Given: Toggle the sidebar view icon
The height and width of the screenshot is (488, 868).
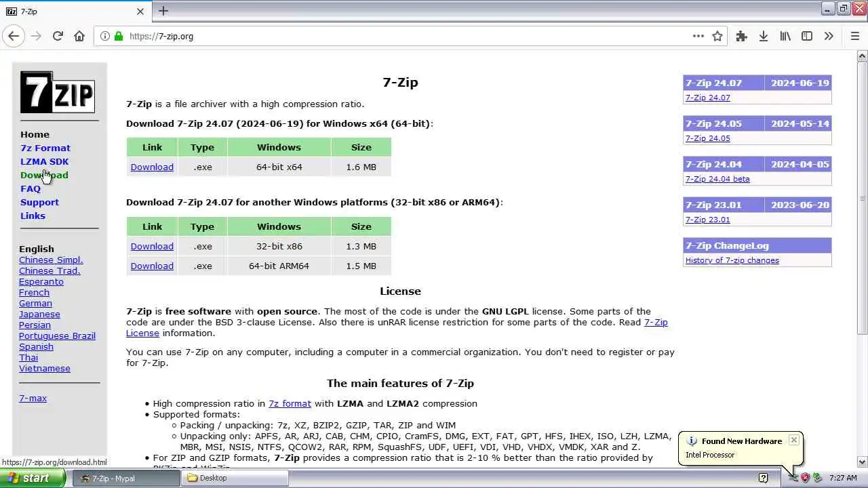Looking at the screenshot, I should (807, 36).
